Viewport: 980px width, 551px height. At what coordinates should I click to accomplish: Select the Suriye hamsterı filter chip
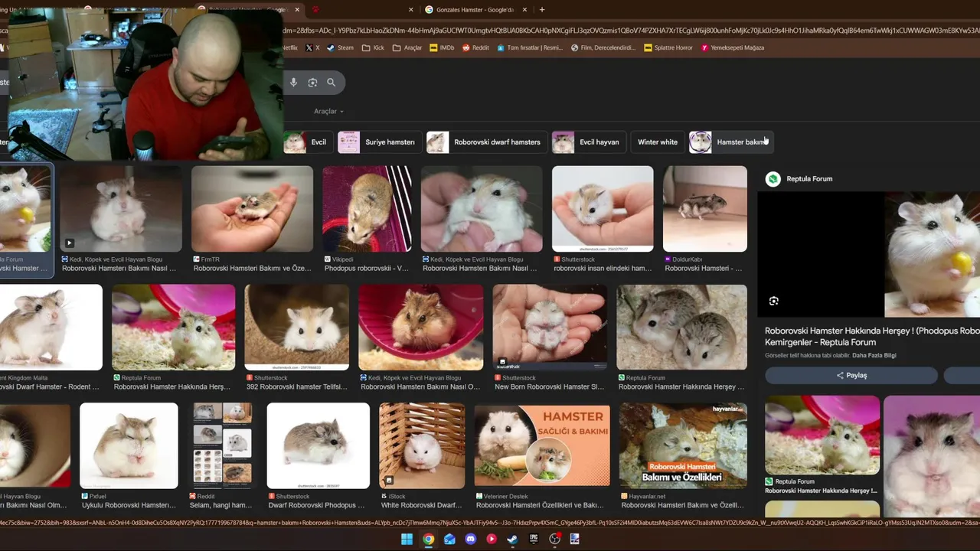(379, 142)
